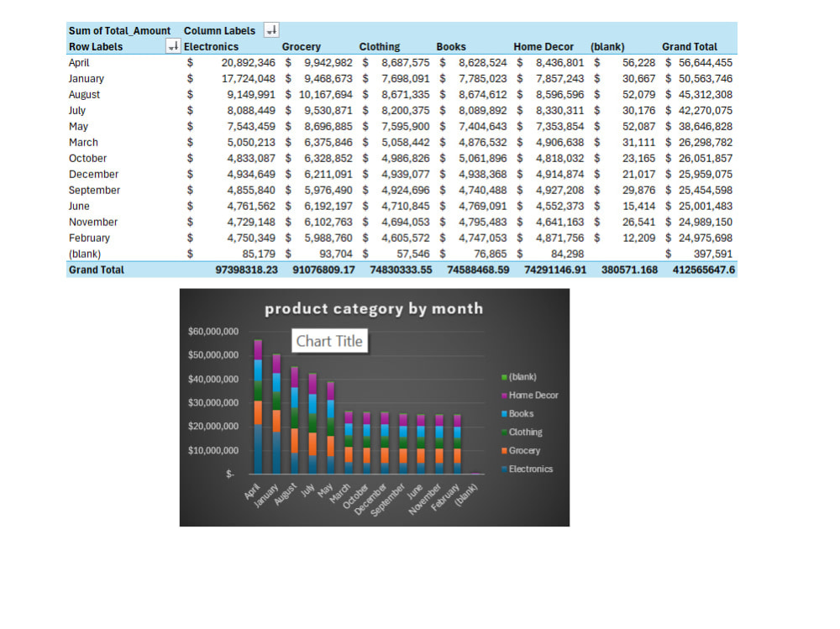Select the Electronics legend entry
This screenshot has height=629, width=840.
coord(527,469)
